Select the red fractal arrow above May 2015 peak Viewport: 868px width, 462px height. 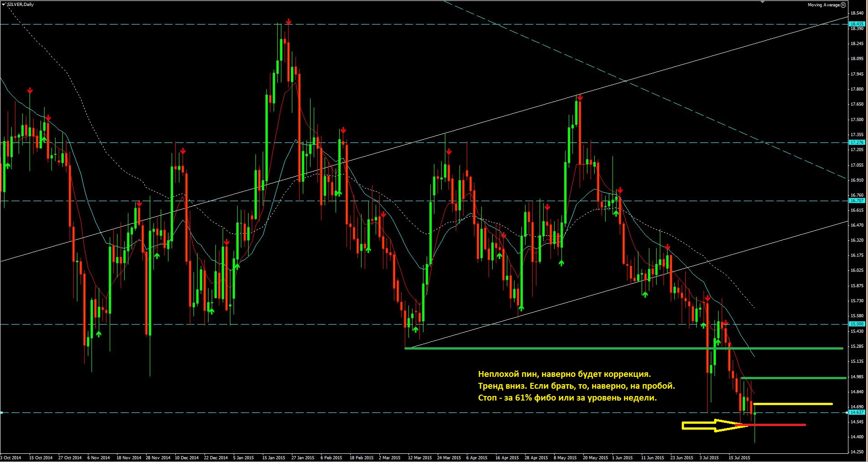[x=580, y=97]
